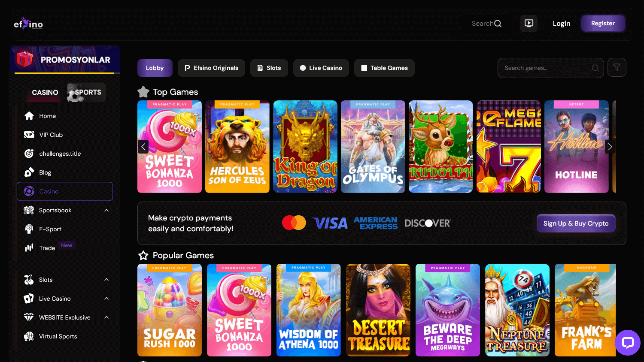Click the Efsino logo
Screen dimensions: 644x362
(28, 23)
